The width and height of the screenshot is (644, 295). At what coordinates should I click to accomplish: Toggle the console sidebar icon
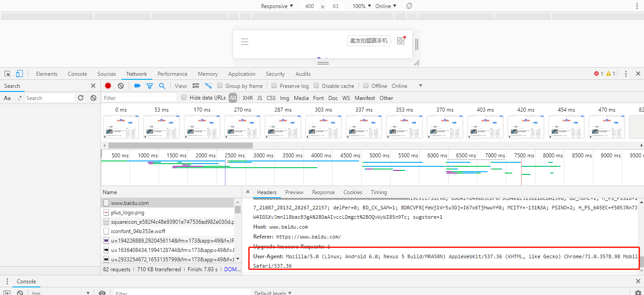tap(7, 293)
